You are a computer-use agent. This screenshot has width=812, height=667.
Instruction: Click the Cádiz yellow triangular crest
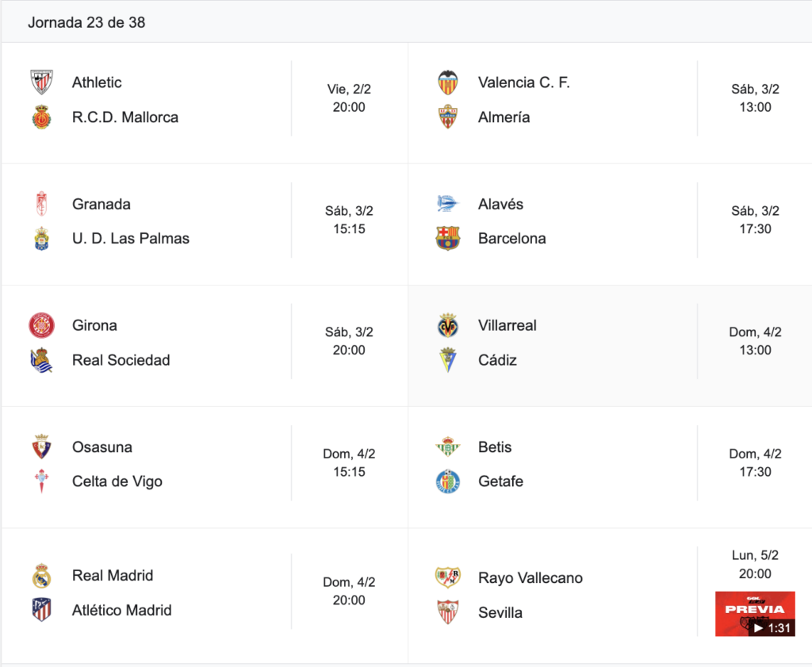pyautogui.click(x=447, y=360)
